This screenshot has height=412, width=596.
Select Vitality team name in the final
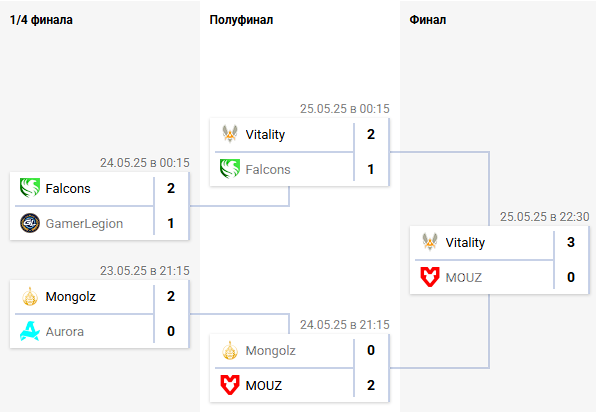(x=465, y=242)
